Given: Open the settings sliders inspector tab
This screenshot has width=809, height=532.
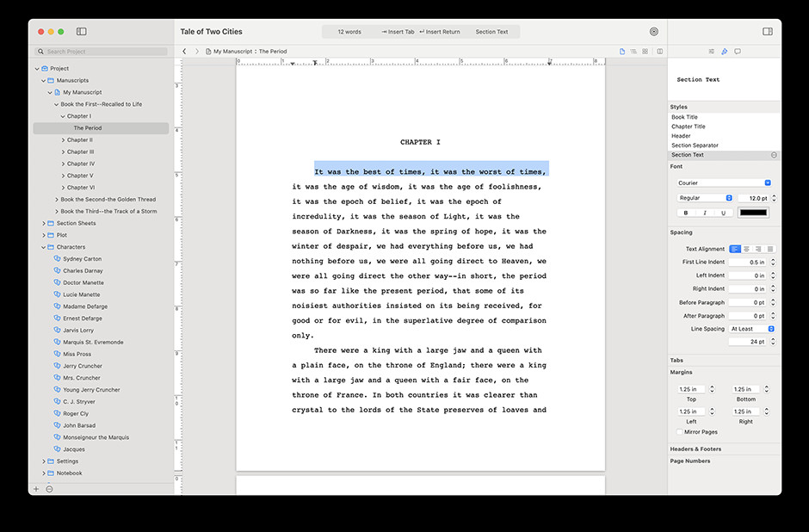Looking at the screenshot, I should coord(712,51).
